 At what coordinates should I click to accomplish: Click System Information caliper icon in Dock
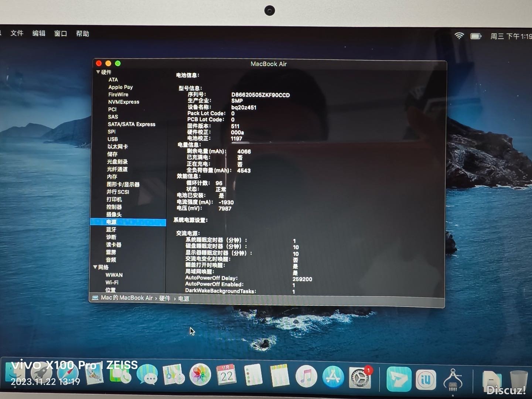pos(453,380)
